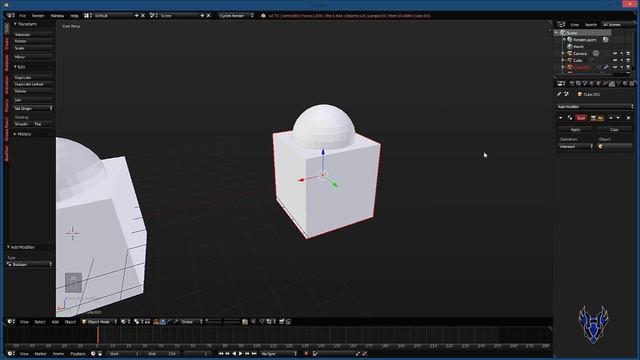Open the Object Mode dropdown

[x=99, y=322]
